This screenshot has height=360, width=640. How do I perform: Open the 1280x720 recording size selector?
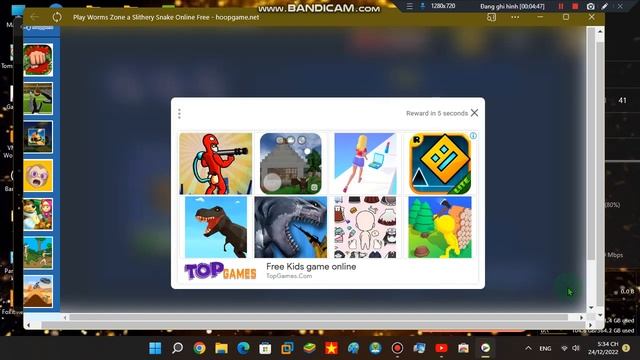[x=443, y=6]
